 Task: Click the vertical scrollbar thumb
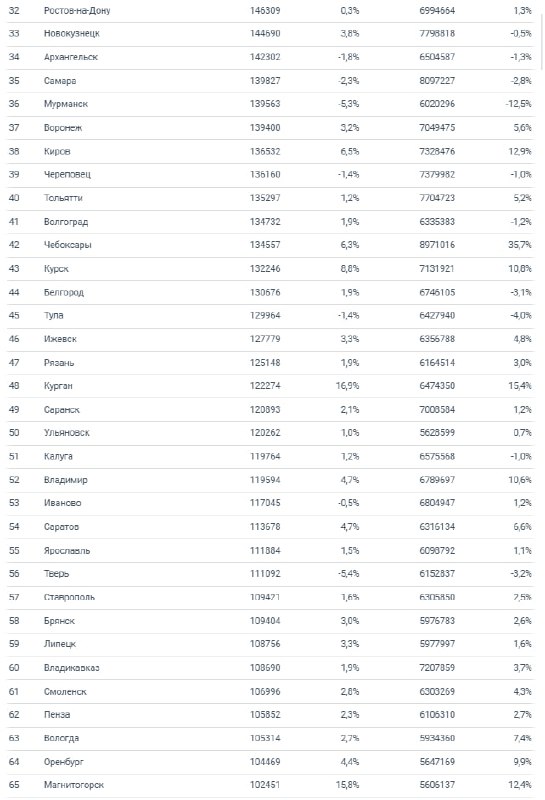[541, 42]
